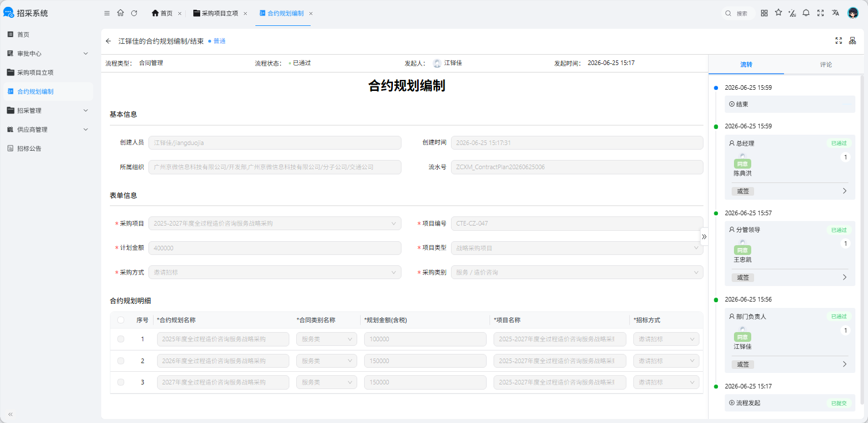Click the 计划金额 input field

click(x=275, y=248)
